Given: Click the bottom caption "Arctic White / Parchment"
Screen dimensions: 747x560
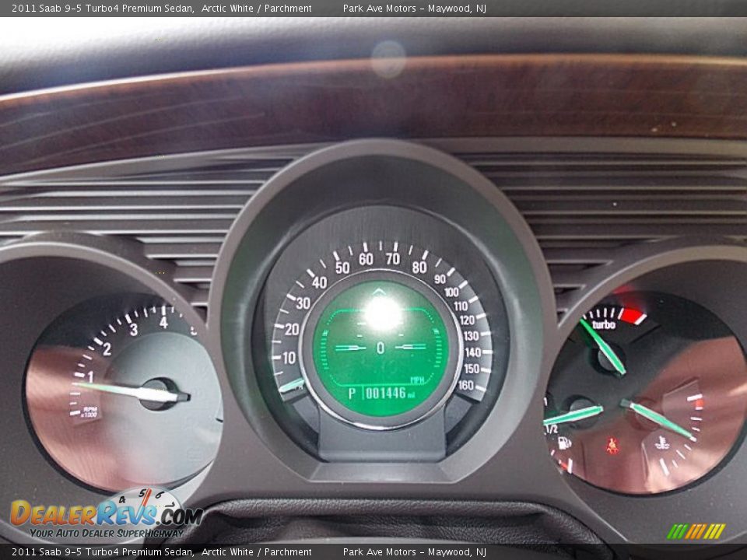Looking at the screenshot, I should click(256, 552).
